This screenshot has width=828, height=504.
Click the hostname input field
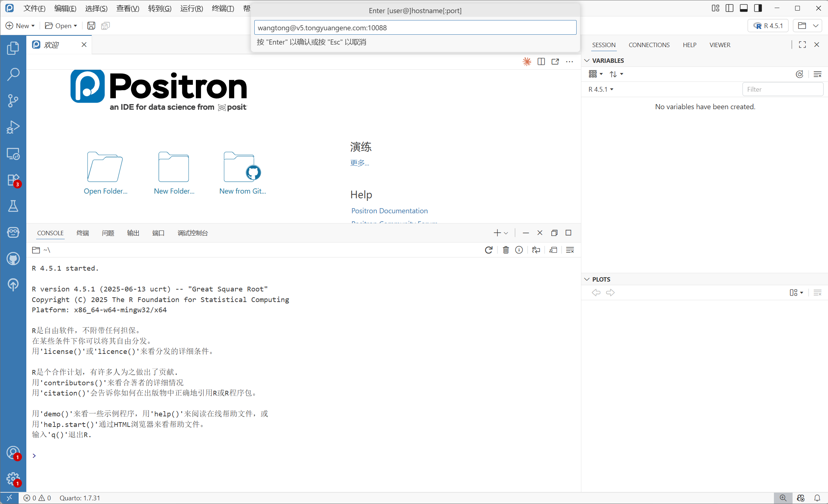pyautogui.click(x=415, y=27)
